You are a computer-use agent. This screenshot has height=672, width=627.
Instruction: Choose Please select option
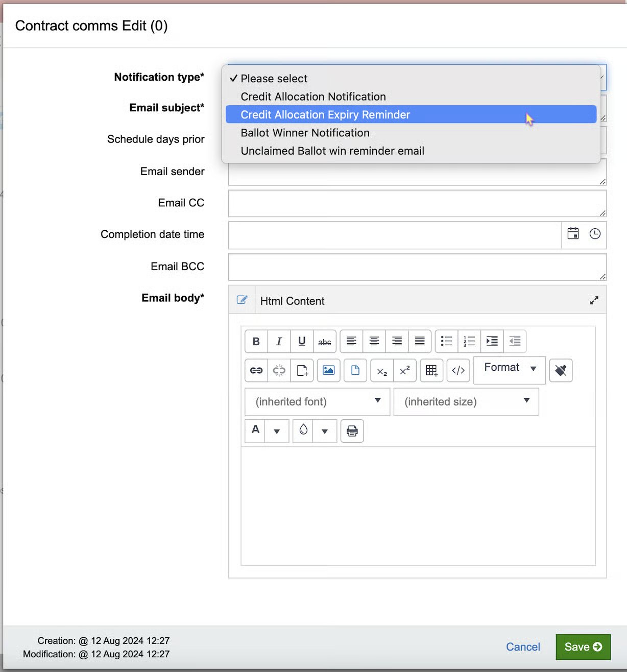click(x=411, y=79)
